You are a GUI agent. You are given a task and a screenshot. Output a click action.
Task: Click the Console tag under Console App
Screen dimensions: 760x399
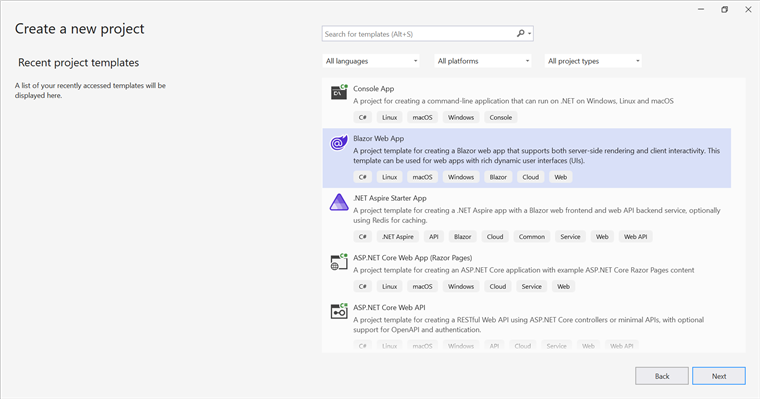[501, 117]
